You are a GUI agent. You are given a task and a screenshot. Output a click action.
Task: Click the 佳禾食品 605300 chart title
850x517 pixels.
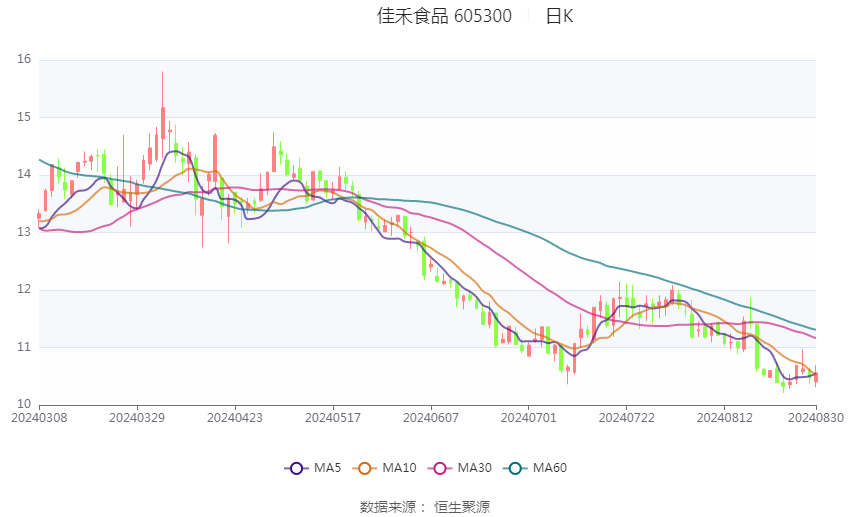pos(445,16)
